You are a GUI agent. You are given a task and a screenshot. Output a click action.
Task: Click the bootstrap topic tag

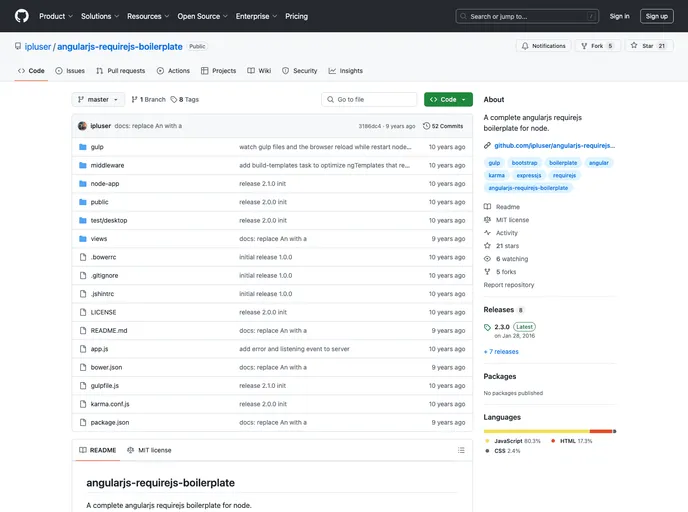(524, 163)
